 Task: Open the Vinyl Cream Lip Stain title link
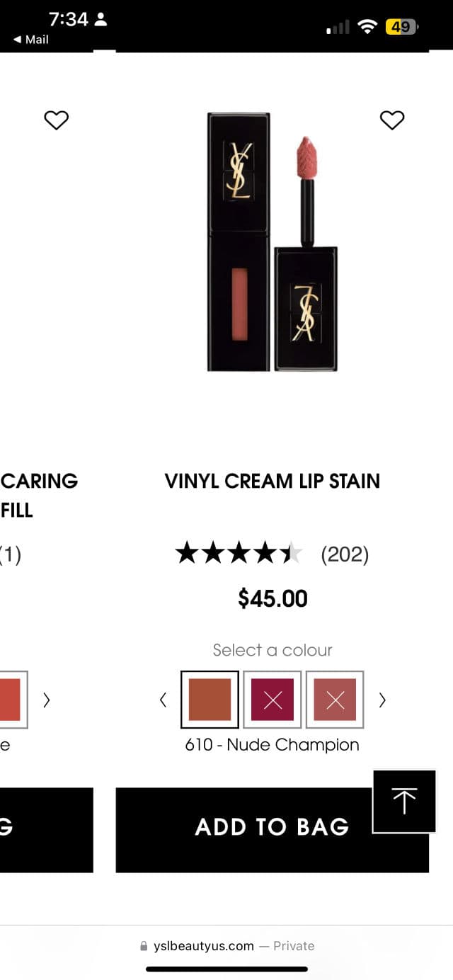pos(273,481)
